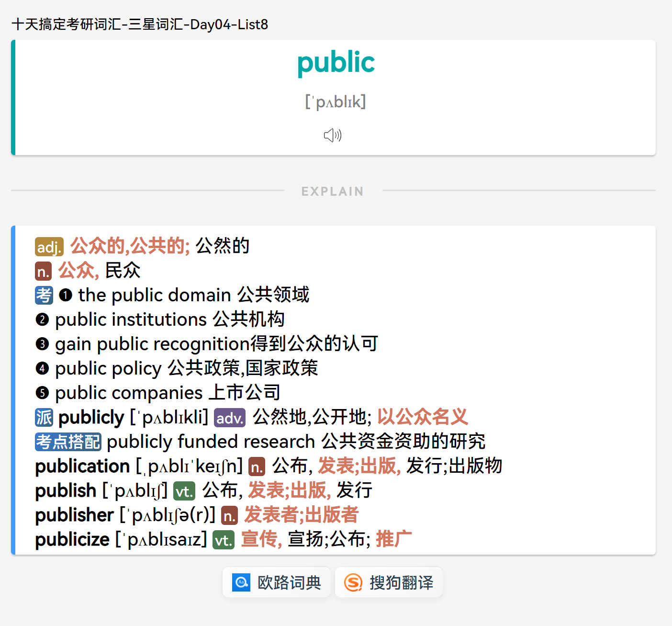Click the n. badge before 公众, 民众
Image resolution: width=672 pixels, height=626 pixels.
pyautogui.click(x=43, y=271)
